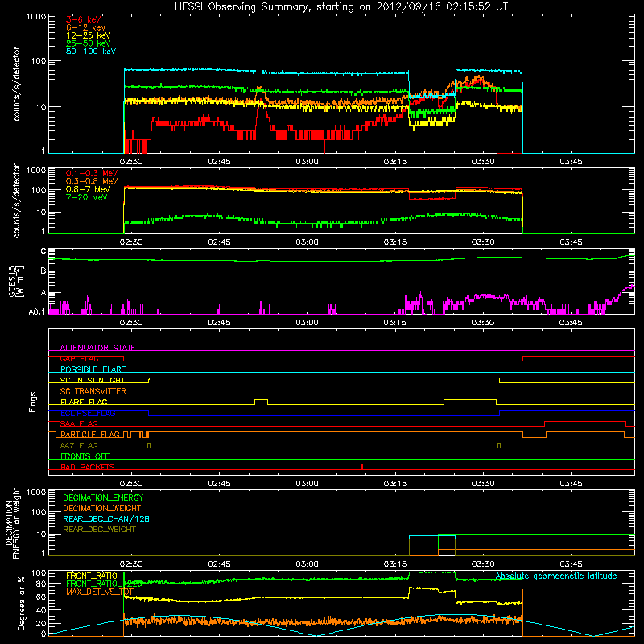Select the yellow FLARE_FLAG label
The image size is (644, 644).
click(x=84, y=402)
